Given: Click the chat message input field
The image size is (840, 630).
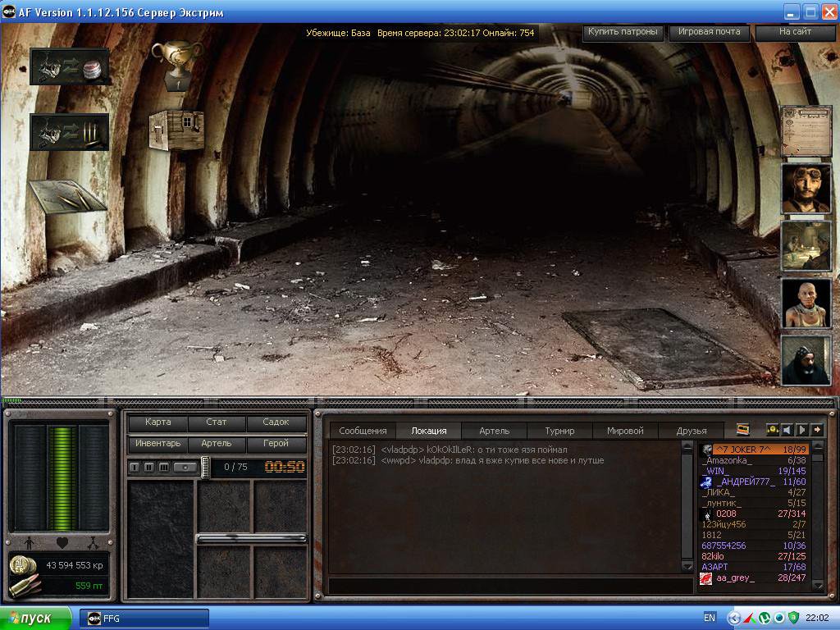Looking at the screenshot, I should pyautogui.click(x=510, y=586).
